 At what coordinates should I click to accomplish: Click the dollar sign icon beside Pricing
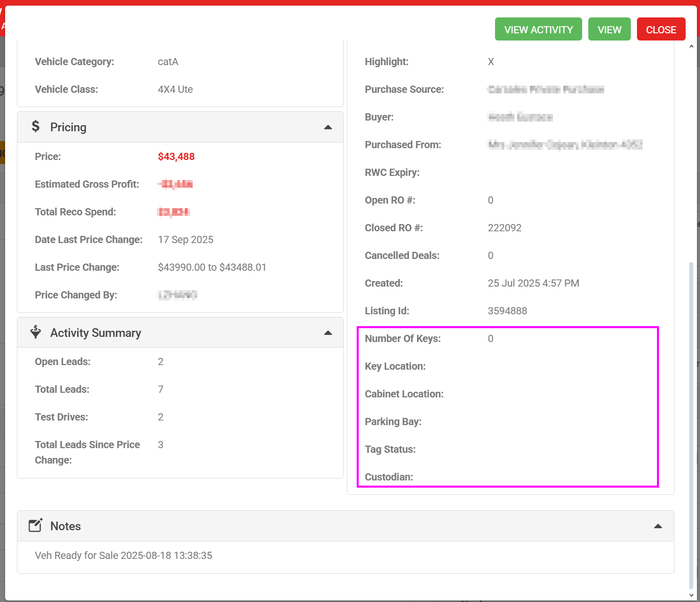(35, 126)
